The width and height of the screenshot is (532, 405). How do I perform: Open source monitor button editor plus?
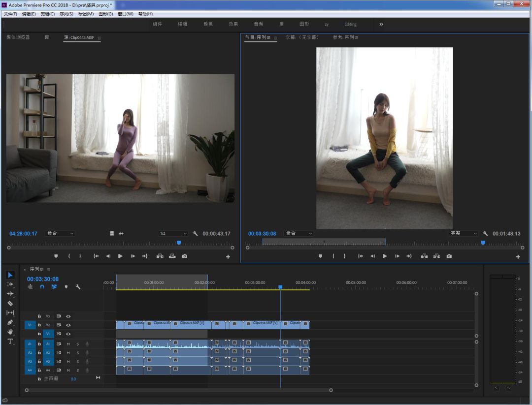228,257
